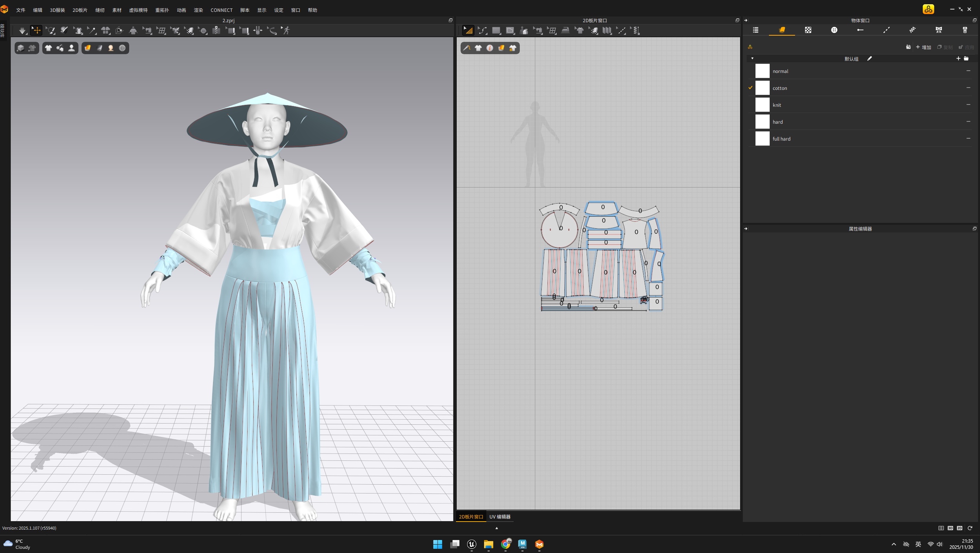Open Chrome from the Windows taskbar

(505, 544)
